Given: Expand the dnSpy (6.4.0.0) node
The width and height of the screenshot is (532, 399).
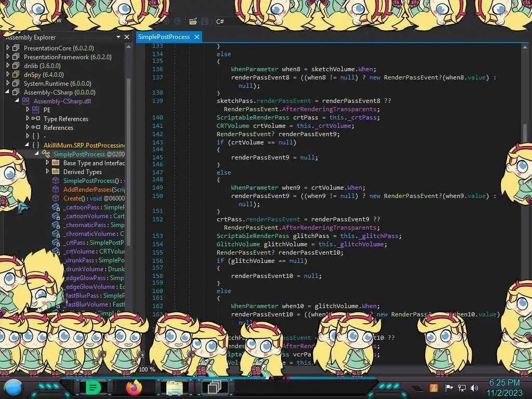Looking at the screenshot, I should pos(8,74).
